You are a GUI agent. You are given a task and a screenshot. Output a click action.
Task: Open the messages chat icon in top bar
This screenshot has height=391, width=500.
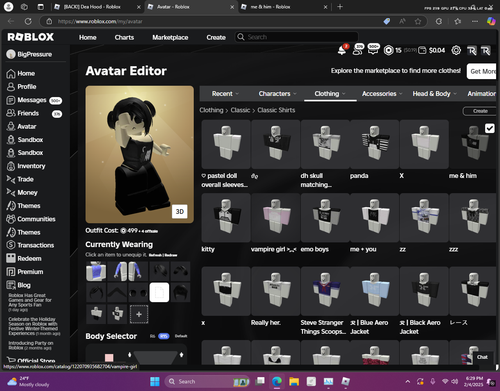pos(373,50)
